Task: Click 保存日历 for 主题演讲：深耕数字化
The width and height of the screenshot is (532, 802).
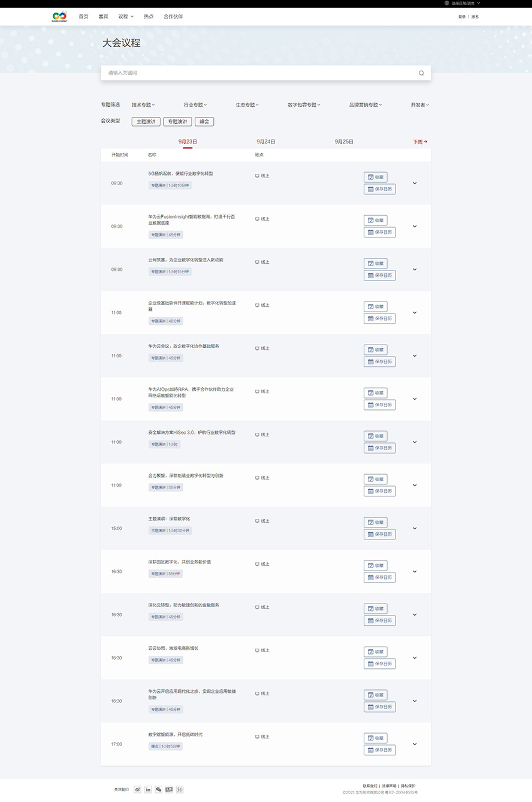Action: [x=380, y=535]
